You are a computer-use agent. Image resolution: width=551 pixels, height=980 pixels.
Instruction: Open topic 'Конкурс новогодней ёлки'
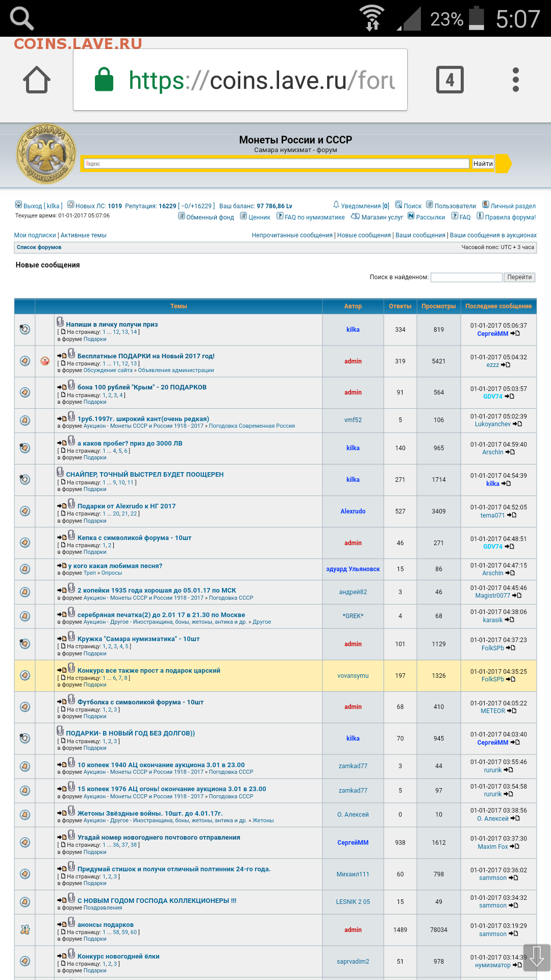click(x=118, y=957)
